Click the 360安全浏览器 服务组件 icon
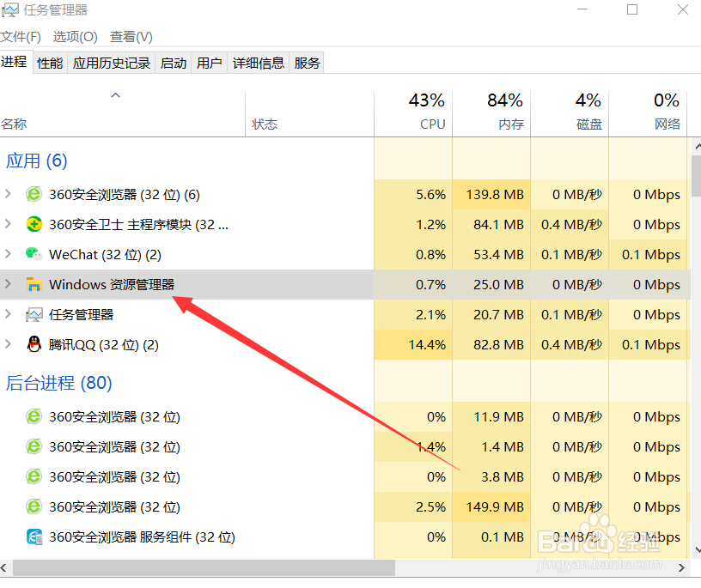 [34, 536]
